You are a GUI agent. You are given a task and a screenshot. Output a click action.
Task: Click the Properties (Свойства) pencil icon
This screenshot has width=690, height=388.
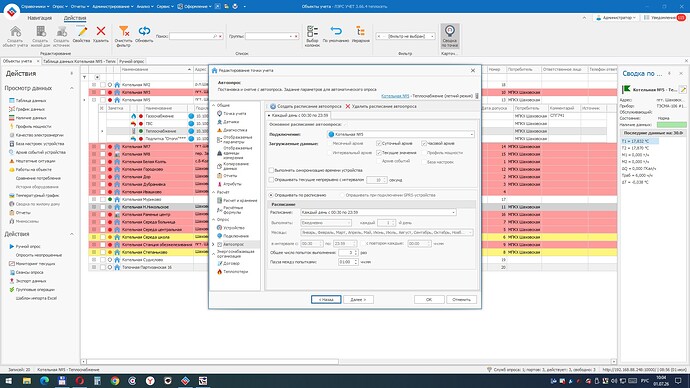click(81, 31)
